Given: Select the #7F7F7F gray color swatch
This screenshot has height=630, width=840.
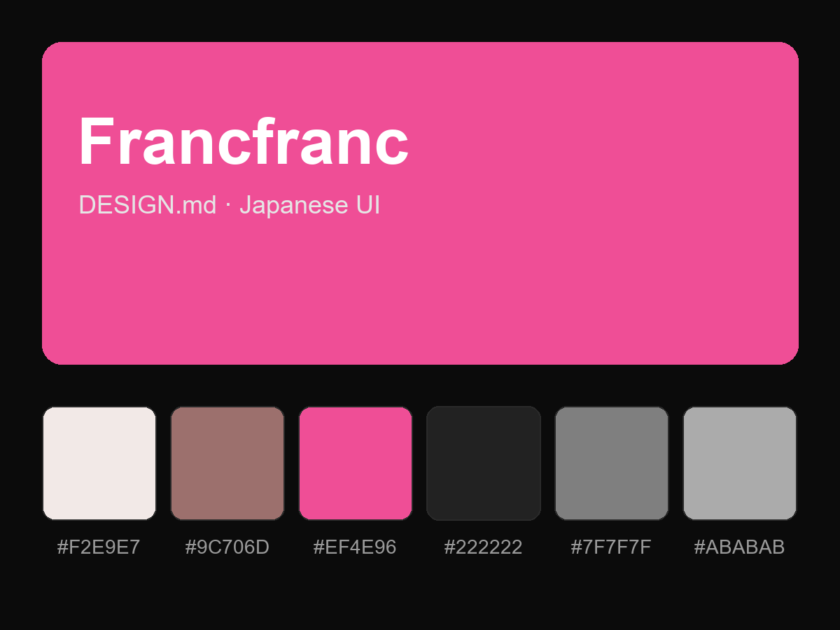Looking at the screenshot, I should 612,463.
